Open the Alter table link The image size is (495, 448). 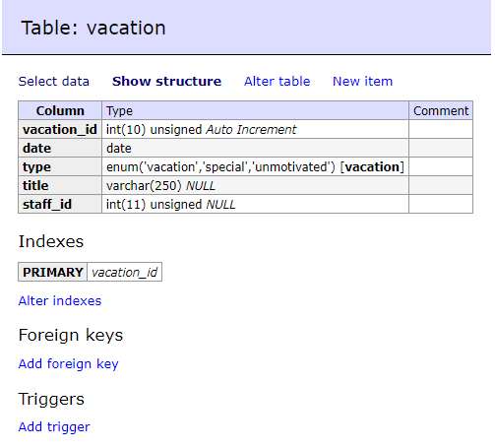(277, 81)
